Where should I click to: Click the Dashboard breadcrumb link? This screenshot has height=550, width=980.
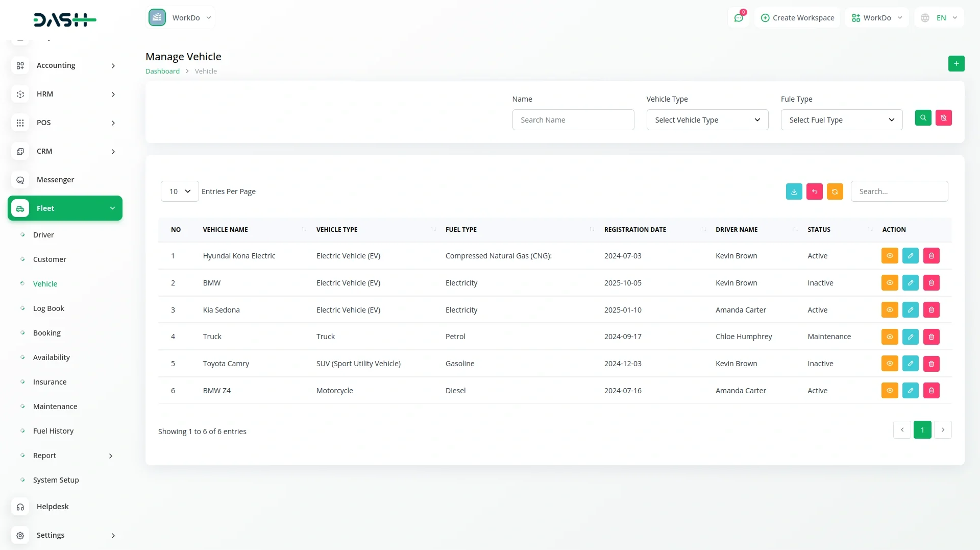tap(162, 71)
